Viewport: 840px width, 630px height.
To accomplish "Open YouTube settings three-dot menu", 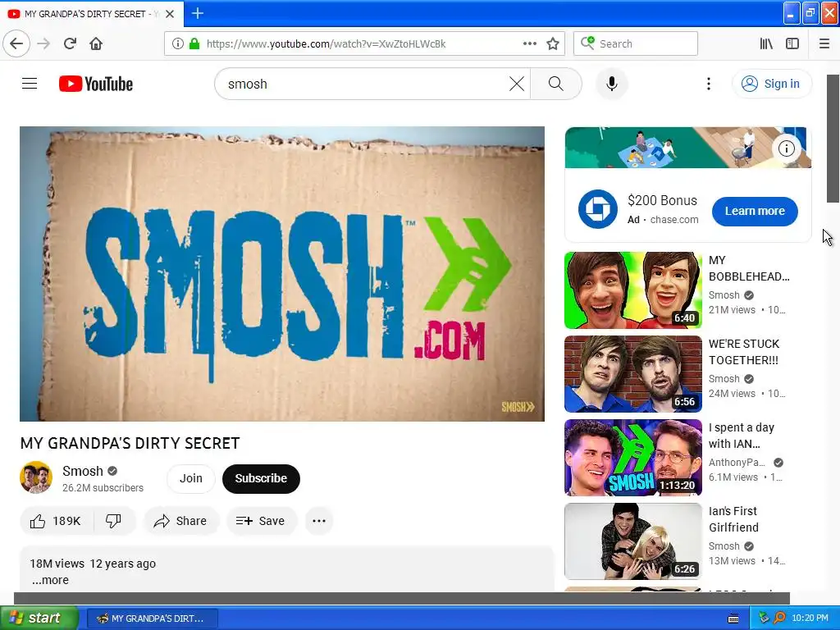I will [x=708, y=84].
